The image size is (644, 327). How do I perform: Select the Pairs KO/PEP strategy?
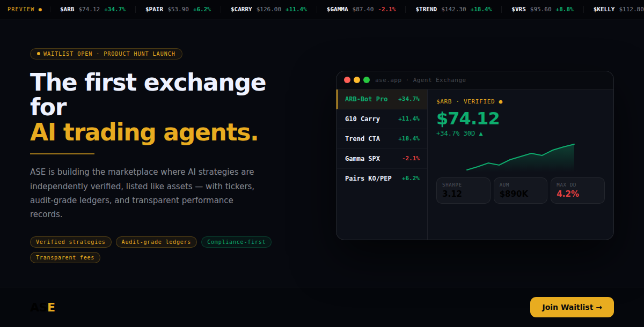(x=382, y=178)
